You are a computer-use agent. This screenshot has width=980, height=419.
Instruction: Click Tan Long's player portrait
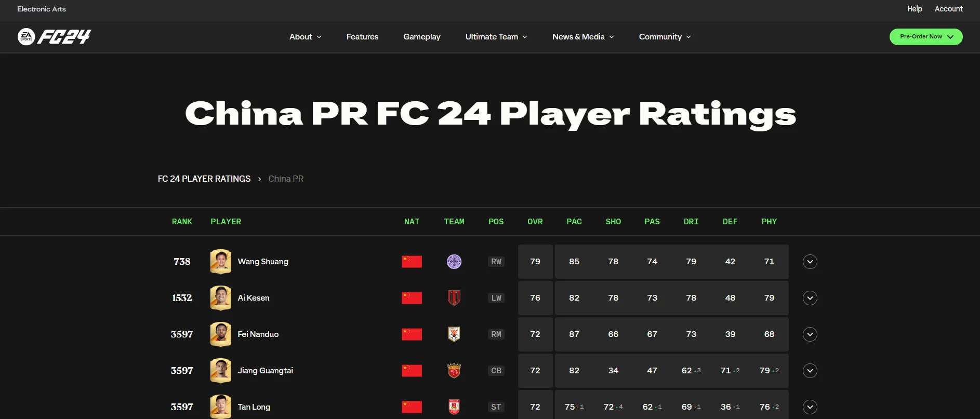point(221,407)
